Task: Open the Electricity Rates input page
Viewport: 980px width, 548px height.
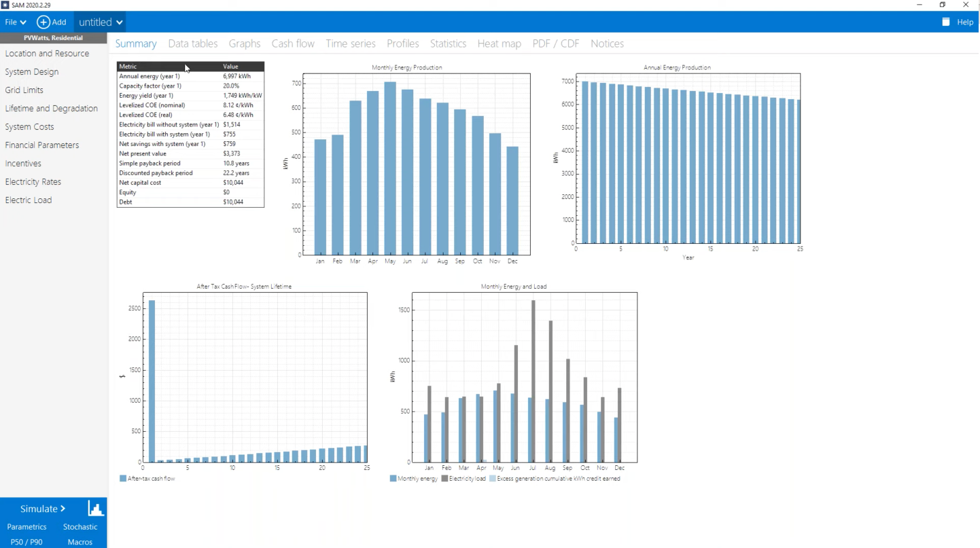Action: click(x=33, y=182)
